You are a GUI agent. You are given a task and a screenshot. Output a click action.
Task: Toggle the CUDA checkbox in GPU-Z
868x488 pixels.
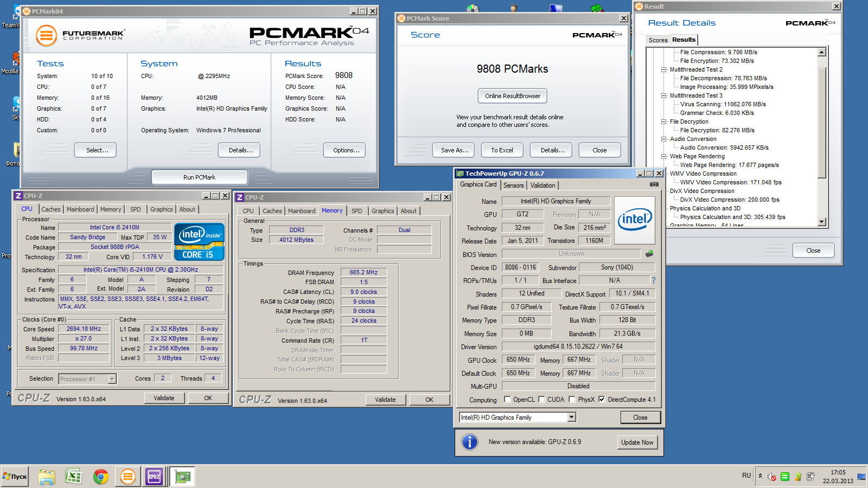click(541, 400)
